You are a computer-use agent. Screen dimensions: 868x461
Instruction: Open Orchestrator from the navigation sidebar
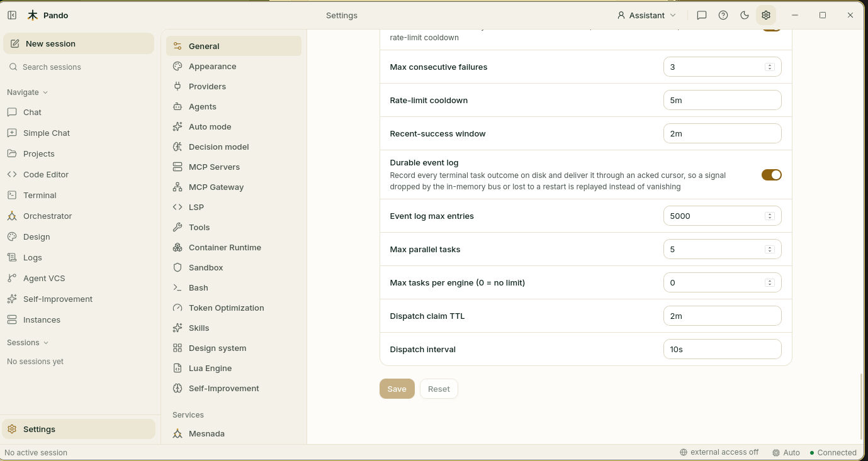point(79,216)
